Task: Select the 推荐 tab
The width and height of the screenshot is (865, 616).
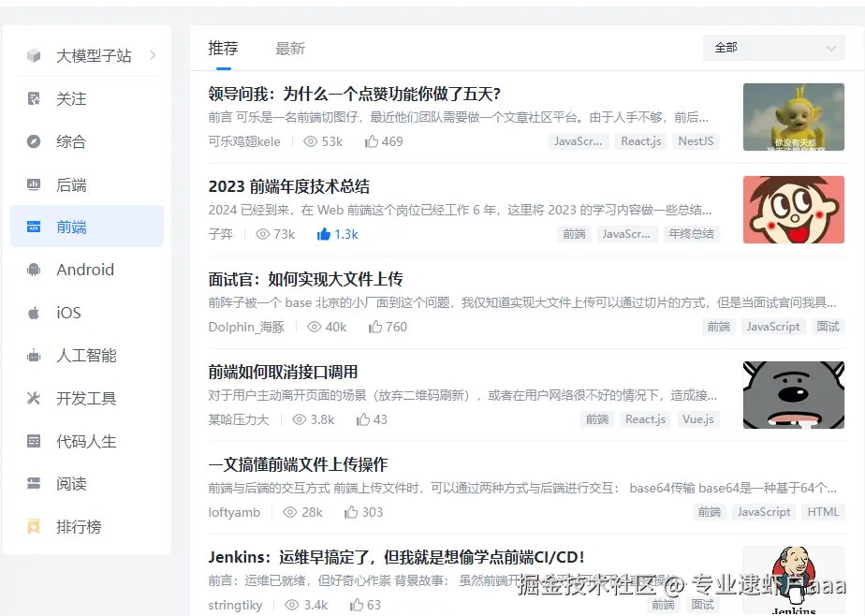Action: click(223, 48)
